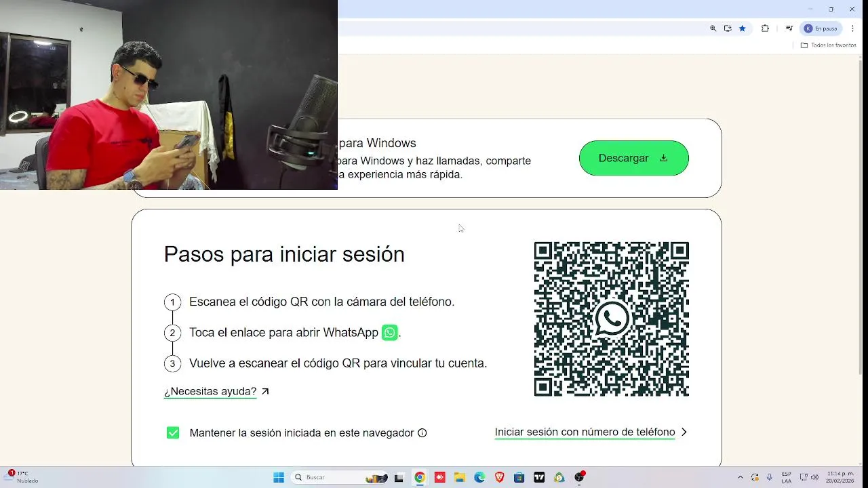
Task: Click the blue bookmark star icon
Action: click(743, 28)
